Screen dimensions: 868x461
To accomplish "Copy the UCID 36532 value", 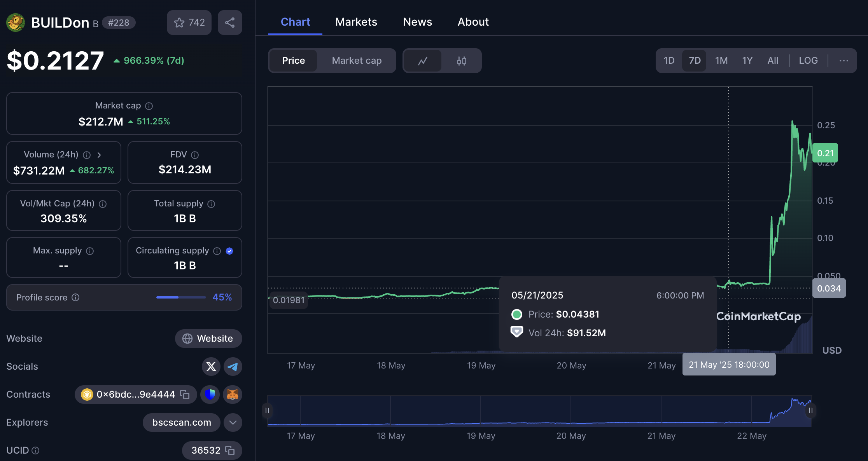I will (230, 451).
